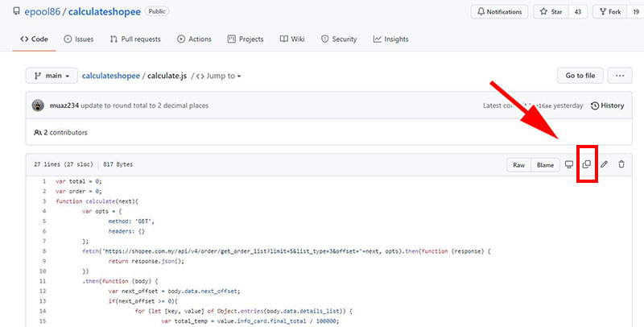Click the muaz234 avatar thumbnail
Image resolution: width=644 pixels, height=327 pixels.
[38, 106]
